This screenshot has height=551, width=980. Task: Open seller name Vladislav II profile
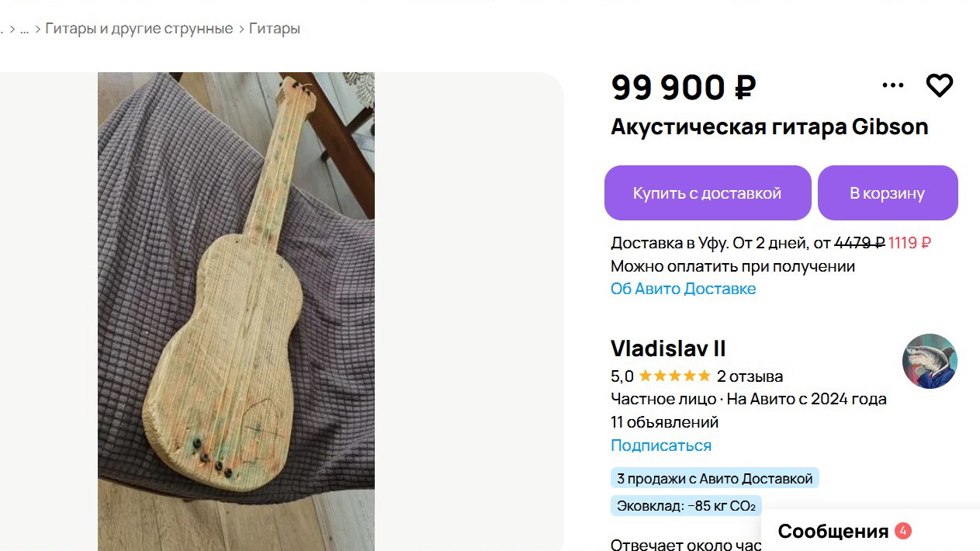pyautogui.click(x=668, y=348)
